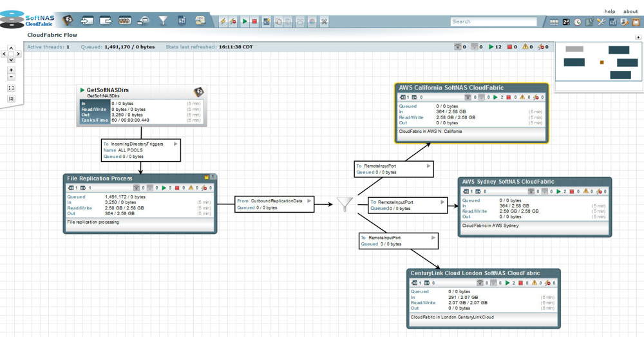Image resolution: width=644 pixels, height=337 pixels.
Task: Click the transmitting ports count in status bar
Action: [460, 47]
